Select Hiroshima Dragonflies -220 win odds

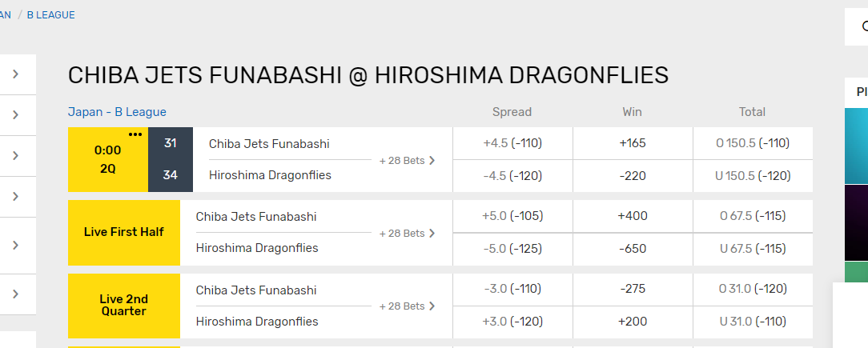[633, 176]
